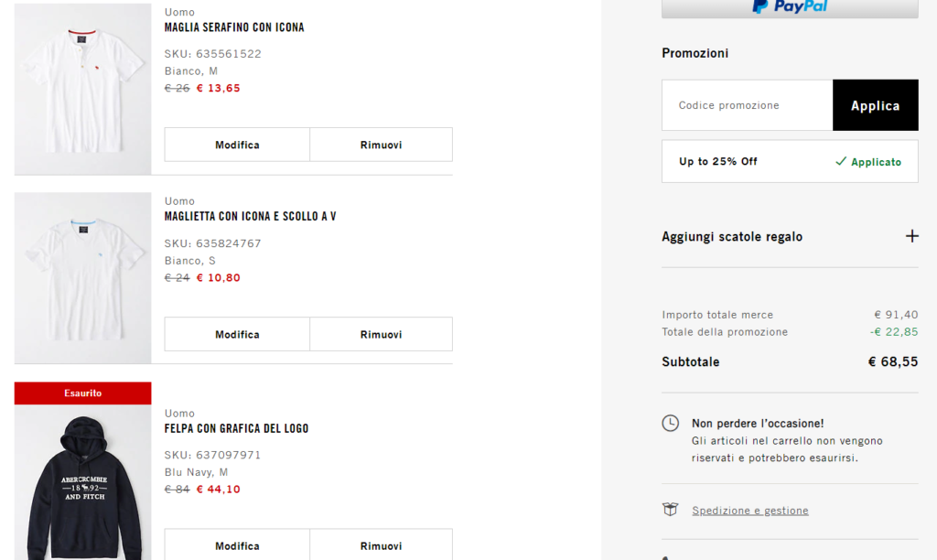This screenshot has width=937, height=560.
Task: Click the red Esaurito badge
Action: (x=82, y=393)
